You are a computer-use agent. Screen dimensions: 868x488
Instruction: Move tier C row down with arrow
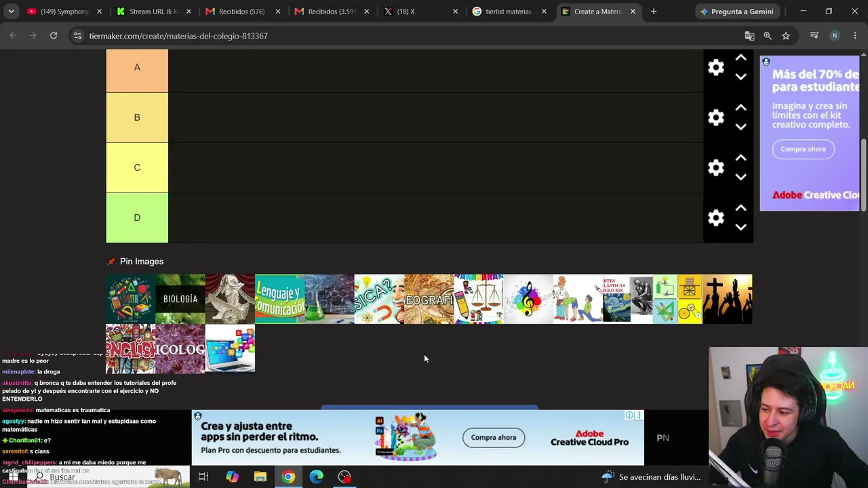741,177
